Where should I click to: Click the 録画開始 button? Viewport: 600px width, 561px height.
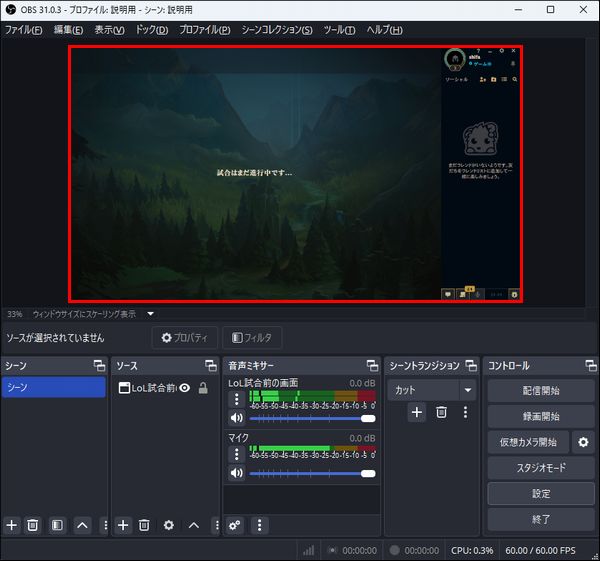pos(541,416)
